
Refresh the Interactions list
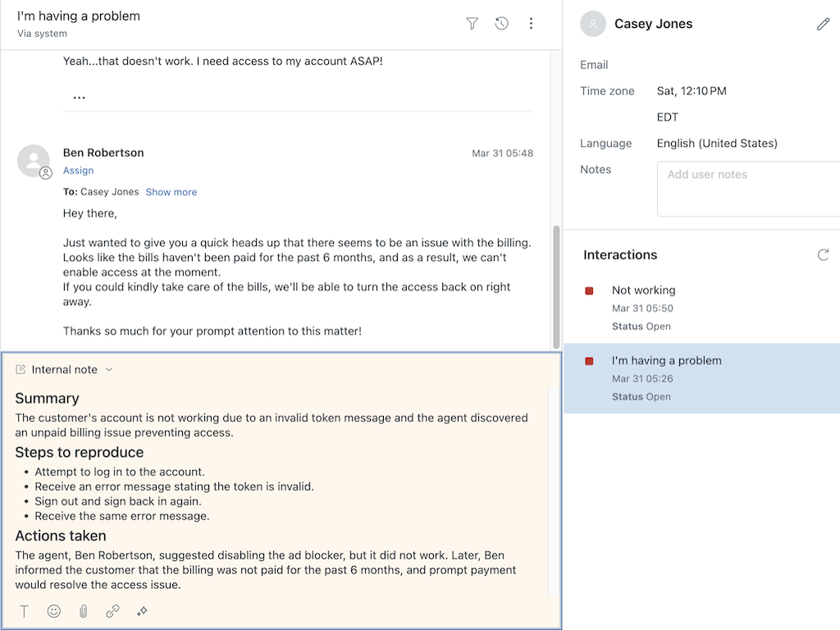[823, 255]
